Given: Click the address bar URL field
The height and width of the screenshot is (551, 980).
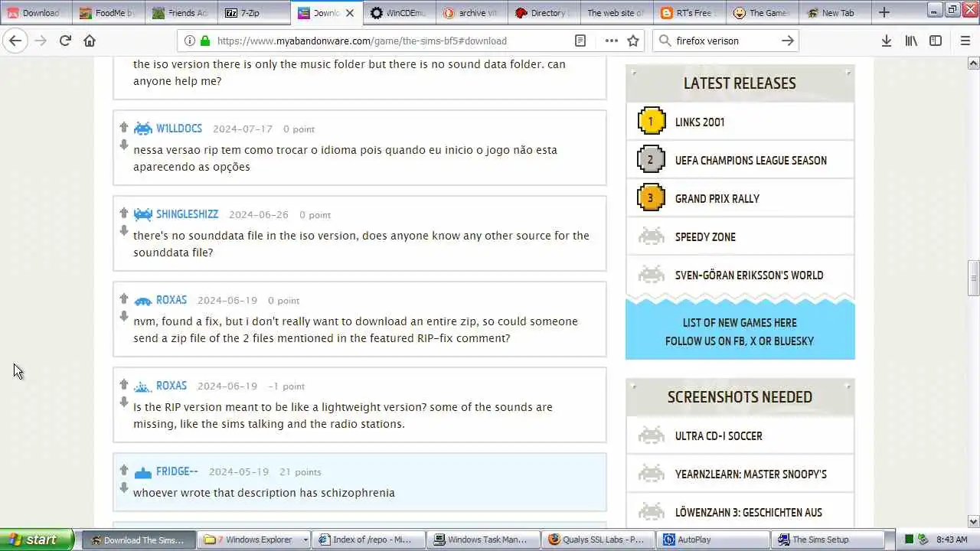Looking at the screenshot, I should (x=390, y=41).
